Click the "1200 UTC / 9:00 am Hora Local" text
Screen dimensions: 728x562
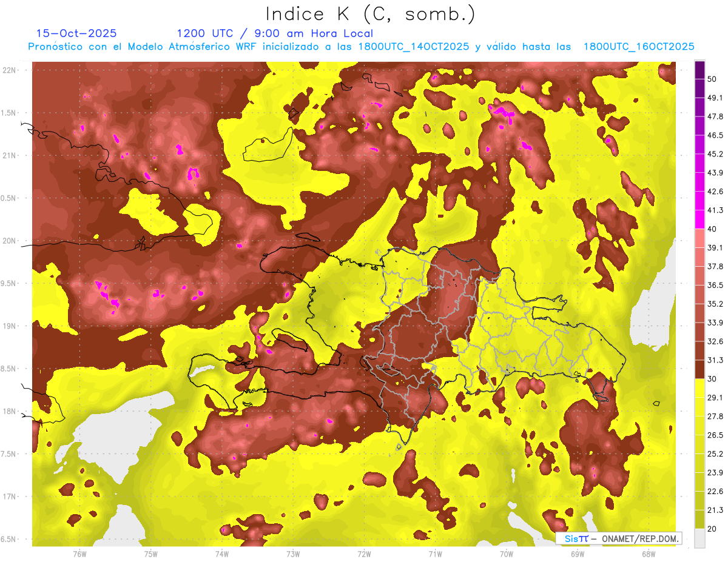click(x=274, y=33)
